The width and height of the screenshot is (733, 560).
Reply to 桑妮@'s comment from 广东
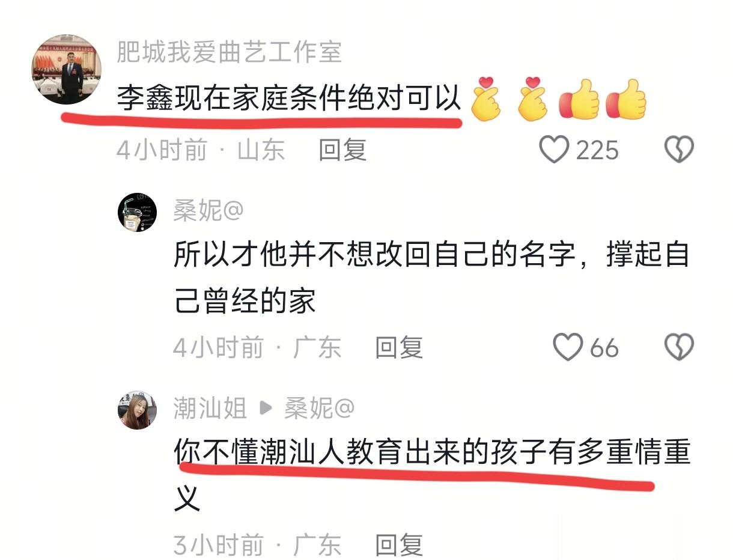pyautogui.click(x=399, y=347)
